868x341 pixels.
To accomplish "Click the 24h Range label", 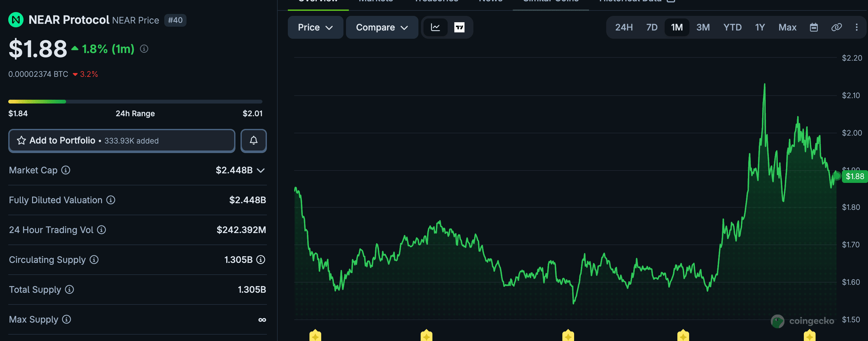I will pyautogui.click(x=135, y=113).
